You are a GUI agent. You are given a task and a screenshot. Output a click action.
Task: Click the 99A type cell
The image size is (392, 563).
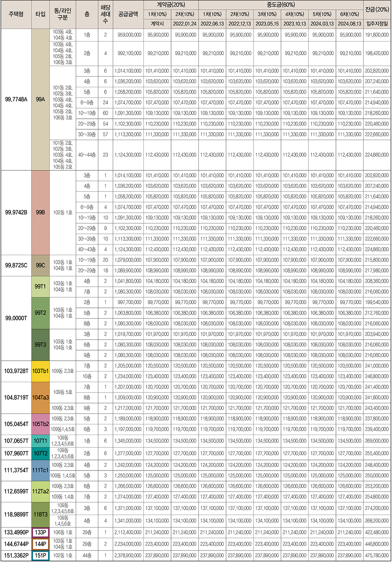pos(40,99)
